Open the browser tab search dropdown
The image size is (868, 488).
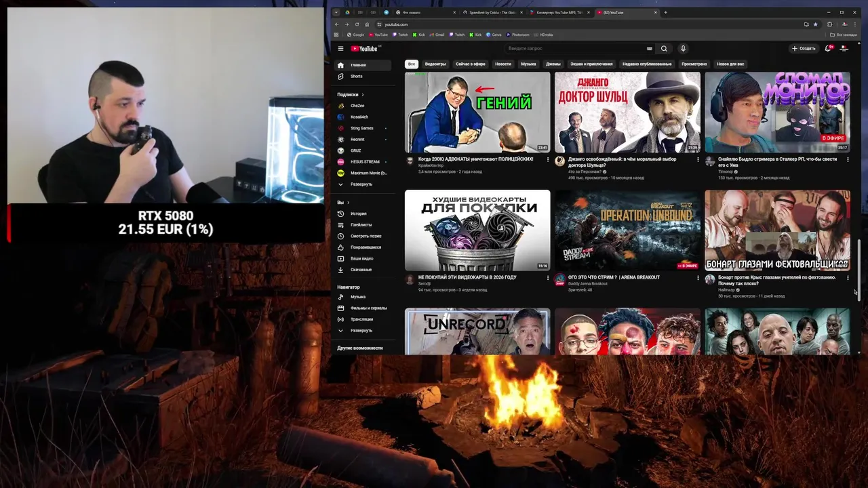336,12
